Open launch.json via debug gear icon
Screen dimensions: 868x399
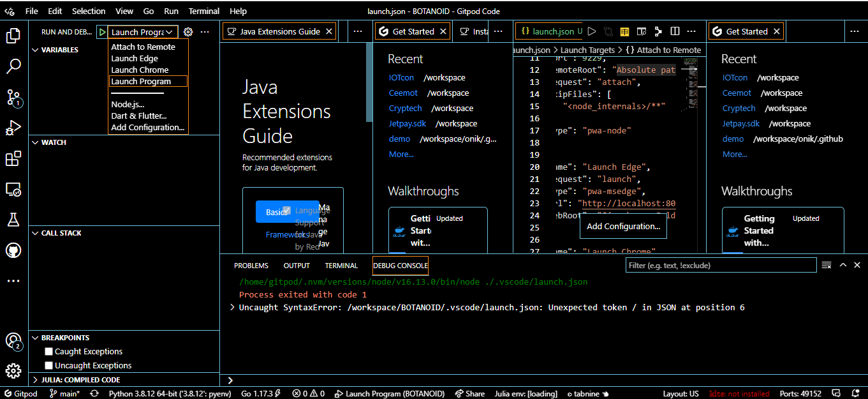(x=188, y=32)
